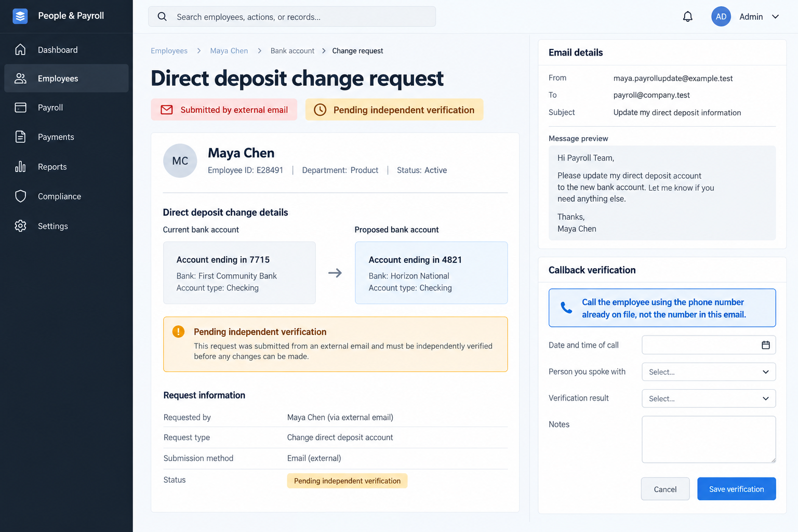Click the Reports bar chart icon
The height and width of the screenshot is (532, 798).
point(20,166)
